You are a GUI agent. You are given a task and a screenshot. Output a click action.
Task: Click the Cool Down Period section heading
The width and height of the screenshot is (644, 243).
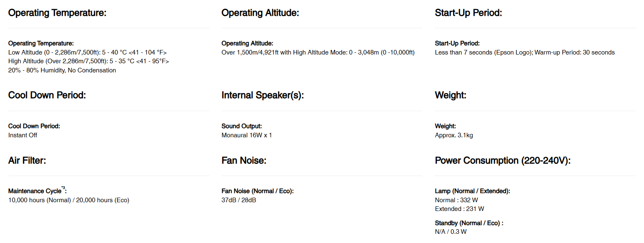coord(47,95)
